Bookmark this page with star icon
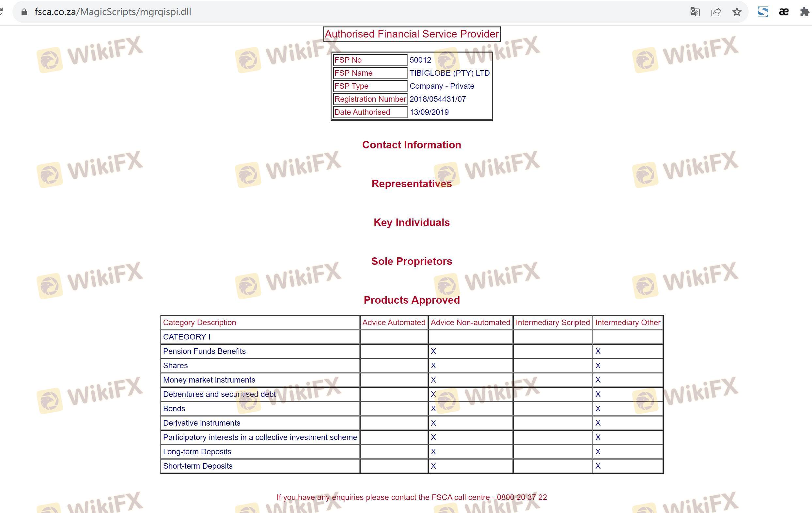This screenshot has height=513, width=812. tap(737, 12)
